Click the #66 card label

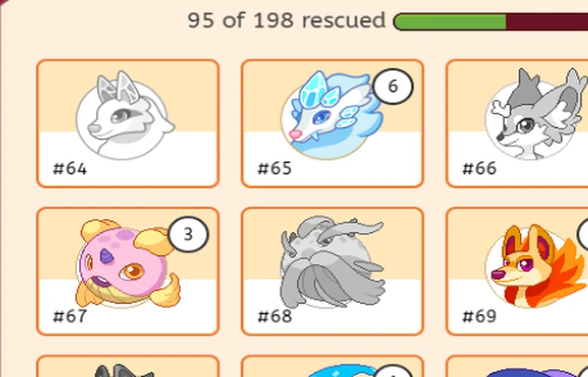pyautogui.click(x=479, y=169)
